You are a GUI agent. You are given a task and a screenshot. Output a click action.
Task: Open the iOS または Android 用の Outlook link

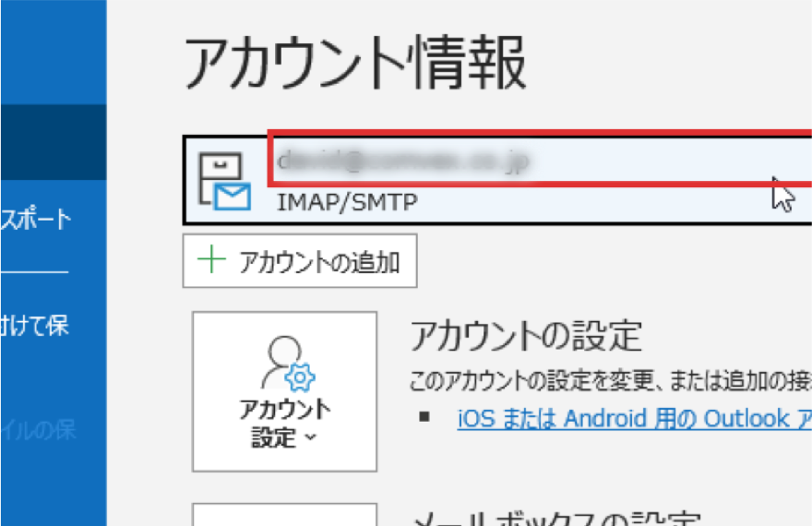click(x=635, y=418)
